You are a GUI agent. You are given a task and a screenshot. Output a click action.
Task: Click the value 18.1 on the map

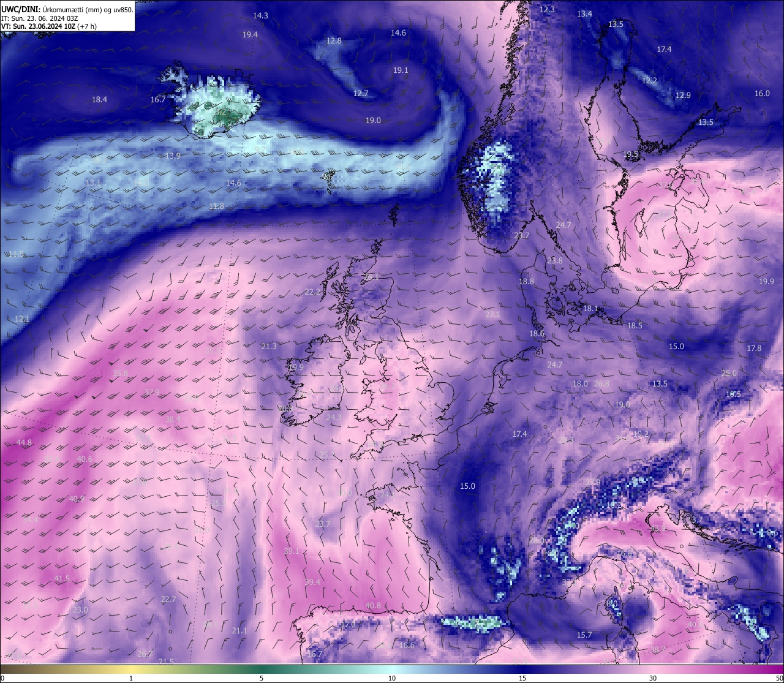pos(590,309)
